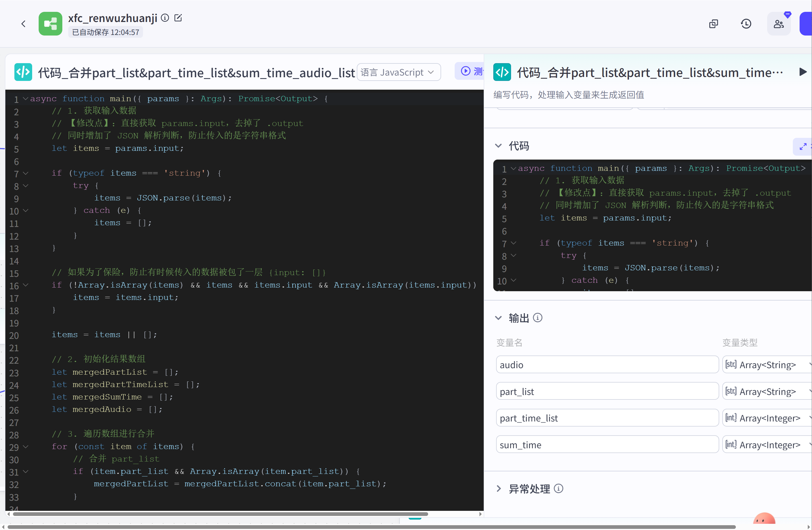Image resolution: width=812 pixels, height=530 pixels.
Task: Click the code editor horizontal scrollbar
Action: (218, 514)
